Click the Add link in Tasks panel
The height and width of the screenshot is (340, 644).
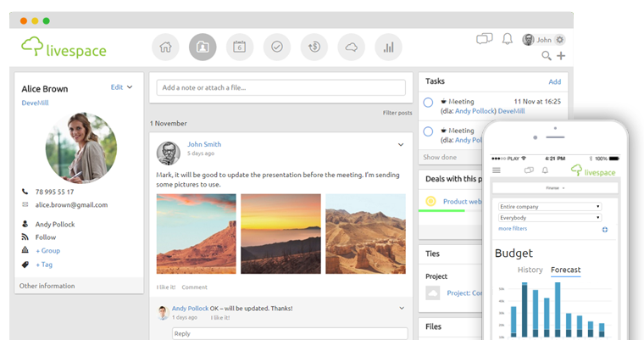click(x=554, y=81)
